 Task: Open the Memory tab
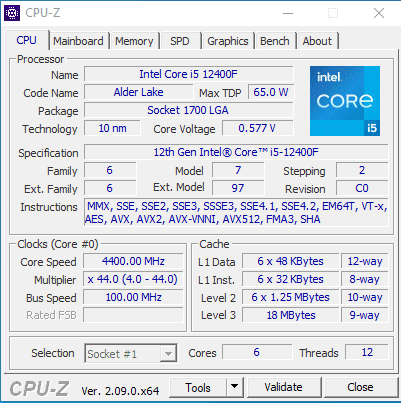[134, 41]
